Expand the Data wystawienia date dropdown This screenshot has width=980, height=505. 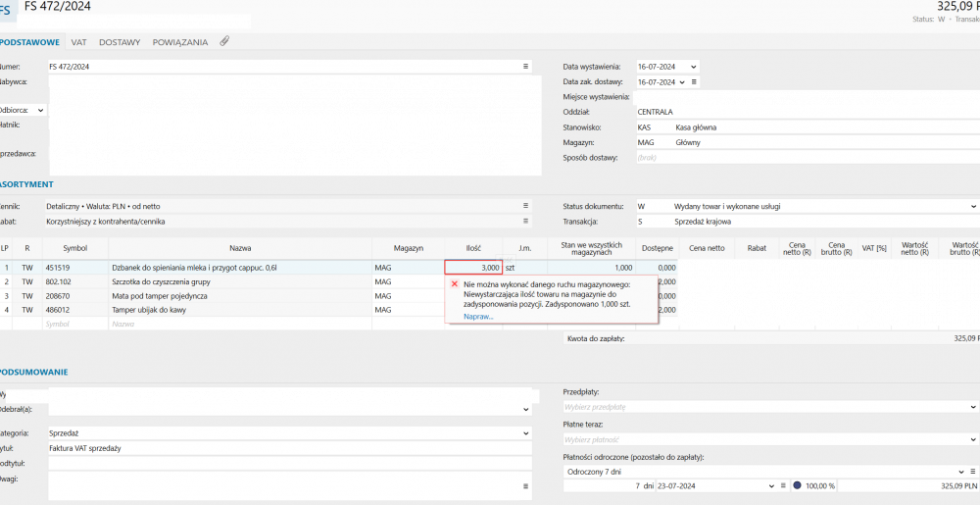coord(693,67)
